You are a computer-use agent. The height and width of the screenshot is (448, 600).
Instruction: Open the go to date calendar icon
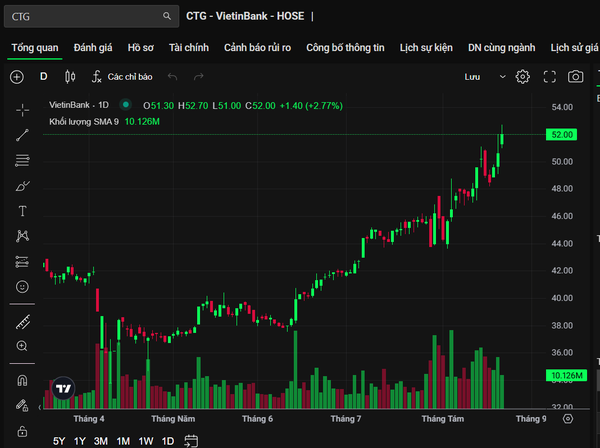[191, 441]
